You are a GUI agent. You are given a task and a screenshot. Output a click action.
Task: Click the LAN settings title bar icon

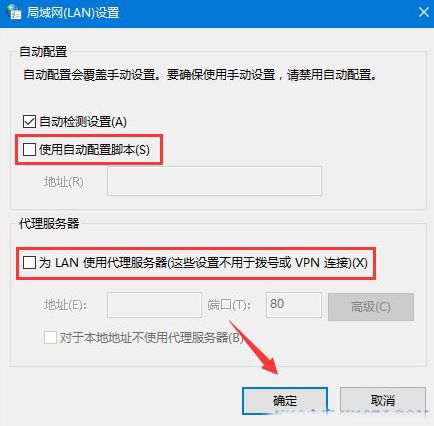[13, 12]
